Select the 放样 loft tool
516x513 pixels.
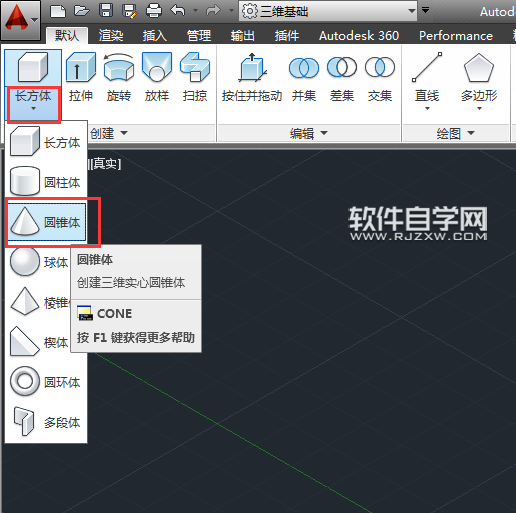click(x=157, y=77)
